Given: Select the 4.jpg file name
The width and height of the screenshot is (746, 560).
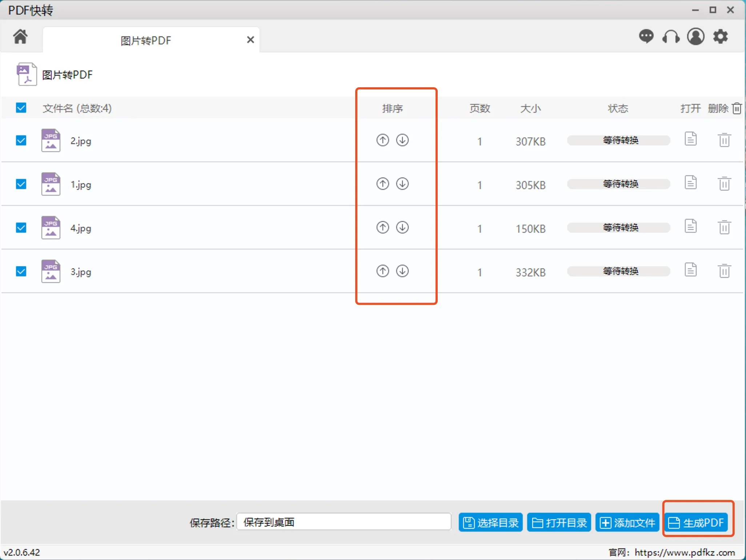Looking at the screenshot, I should point(81,228).
